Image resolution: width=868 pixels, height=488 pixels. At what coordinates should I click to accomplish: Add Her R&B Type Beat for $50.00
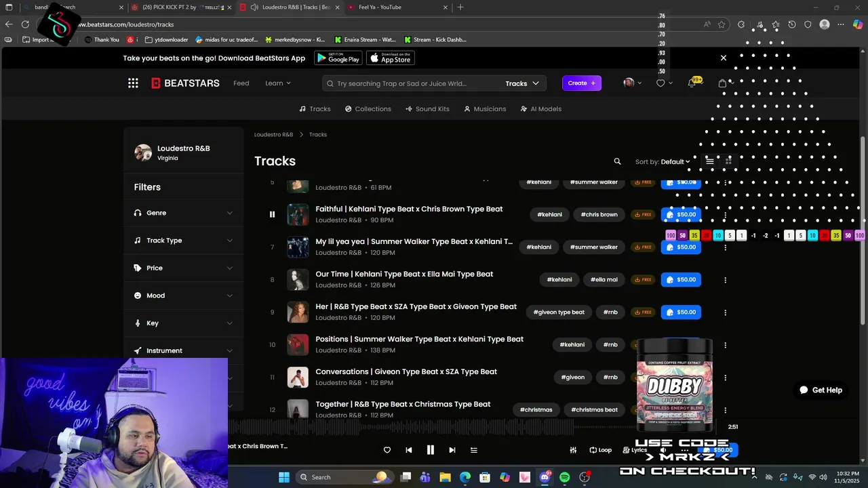[x=681, y=312]
